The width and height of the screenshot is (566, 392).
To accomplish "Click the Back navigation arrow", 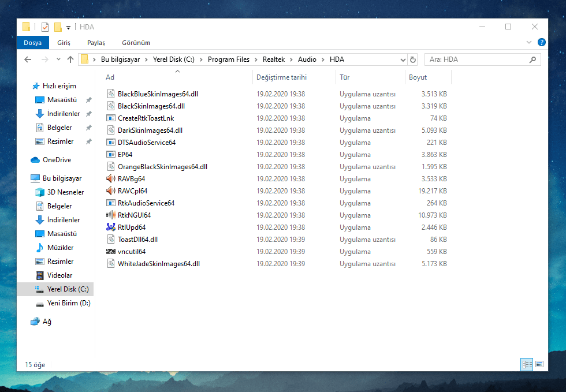I will pyautogui.click(x=28, y=59).
